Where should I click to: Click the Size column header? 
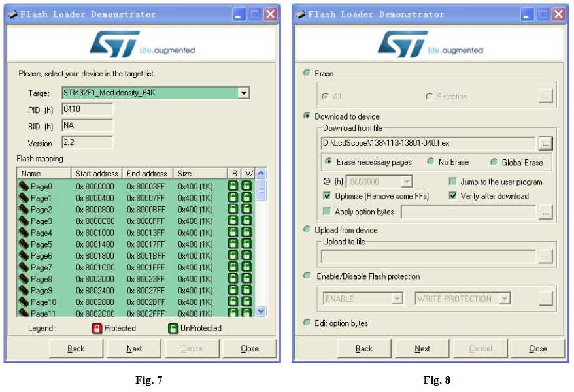point(201,173)
